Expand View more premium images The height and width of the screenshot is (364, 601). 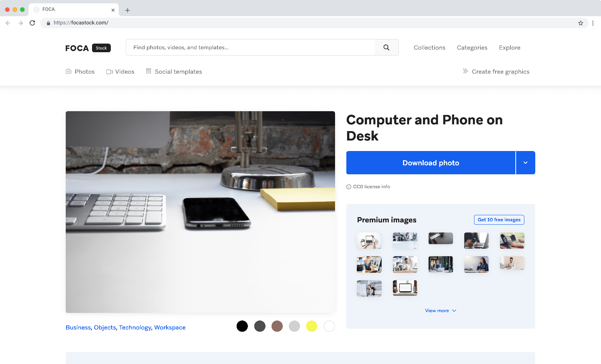point(440,311)
